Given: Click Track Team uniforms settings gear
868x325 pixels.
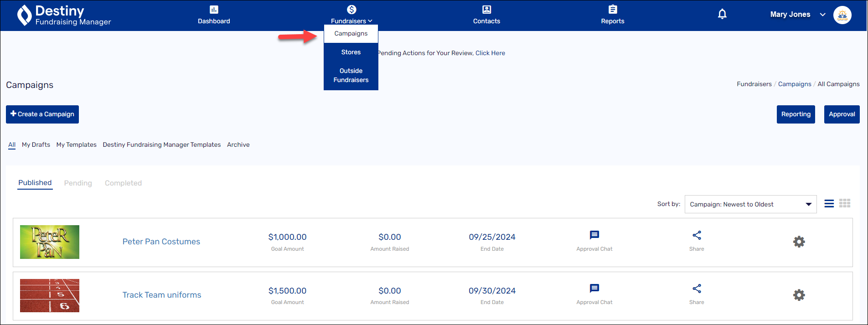Looking at the screenshot, I should coord(799,295).
